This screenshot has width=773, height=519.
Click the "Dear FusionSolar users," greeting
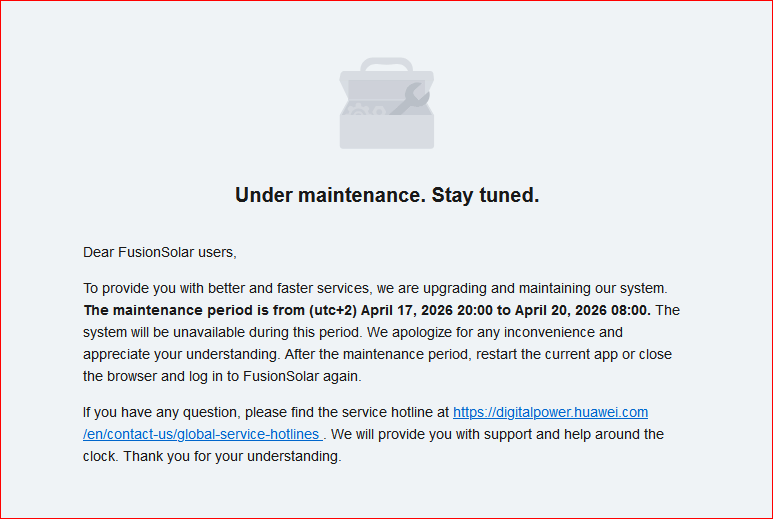point(160,252)
